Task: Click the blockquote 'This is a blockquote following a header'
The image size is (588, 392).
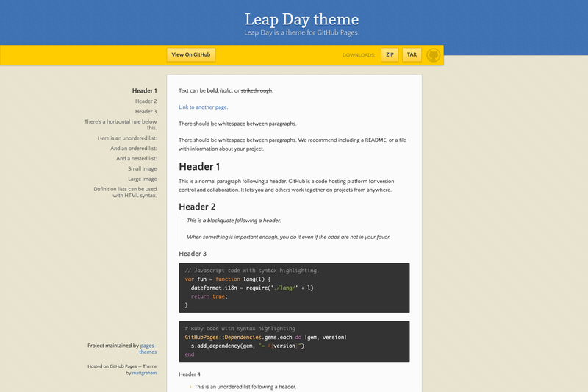Action: 234,221
